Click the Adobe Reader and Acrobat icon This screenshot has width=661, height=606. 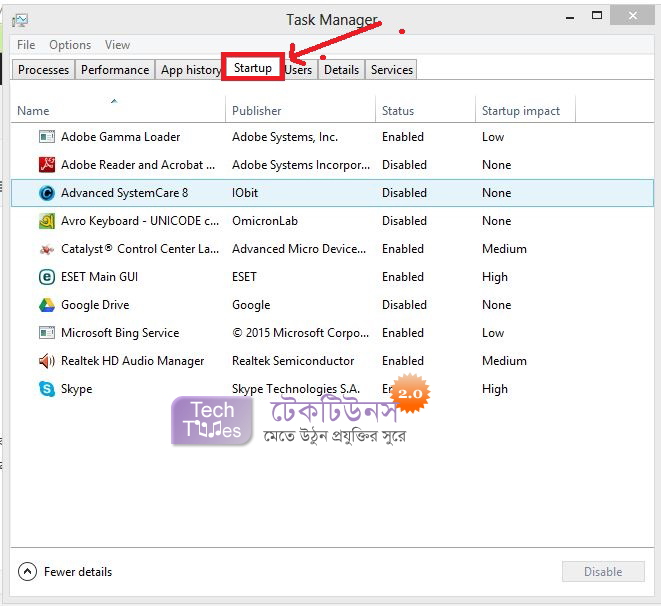pos(47,165)
